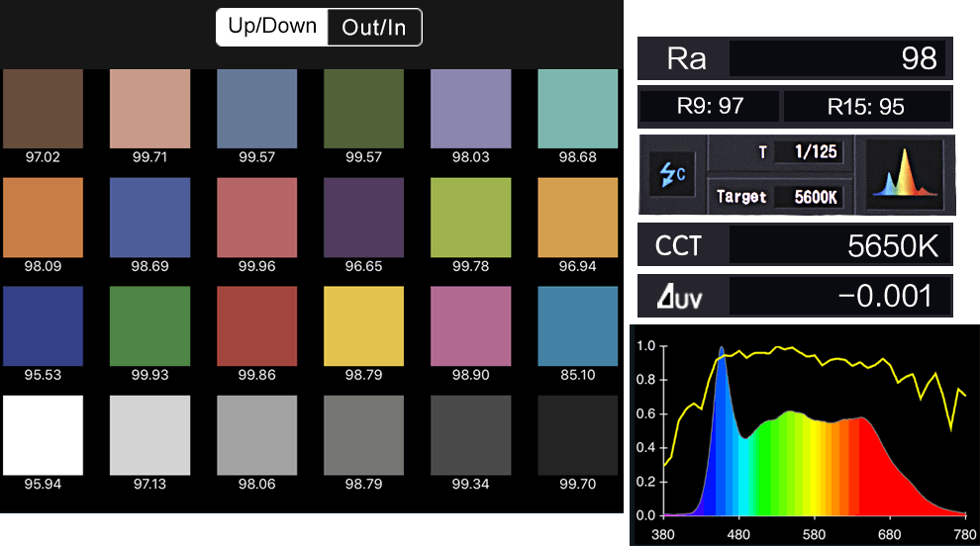Click the R9: 97 value box
Screen dimensions: 980x546
[710, 106]
